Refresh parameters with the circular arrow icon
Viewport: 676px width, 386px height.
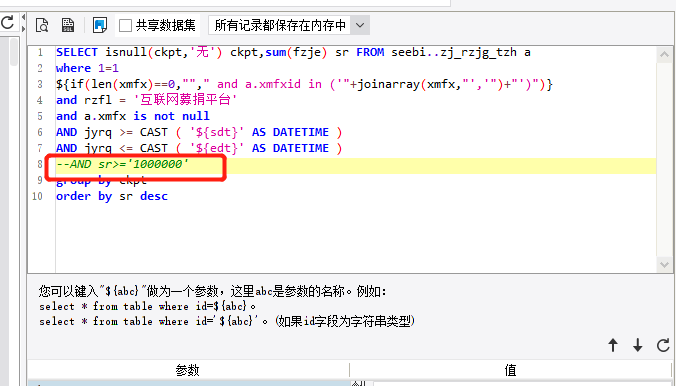point(663,345)
